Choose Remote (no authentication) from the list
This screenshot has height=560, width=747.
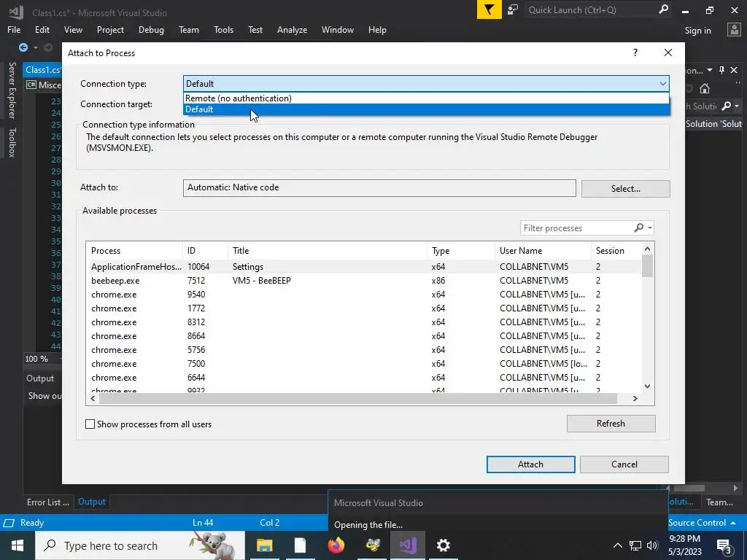click(x=426, y=98)
